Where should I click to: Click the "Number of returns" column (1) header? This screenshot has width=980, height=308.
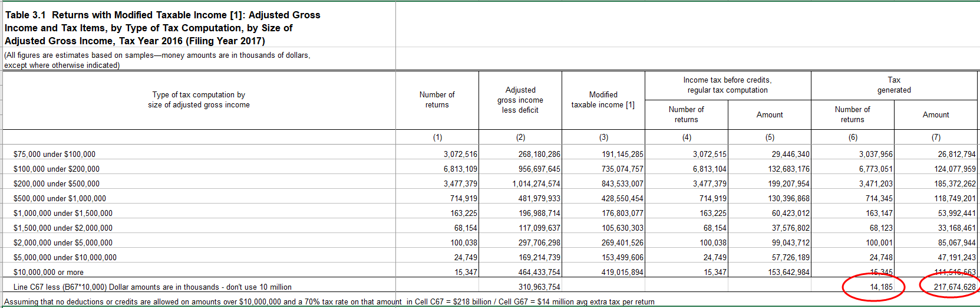coord(437,100)
